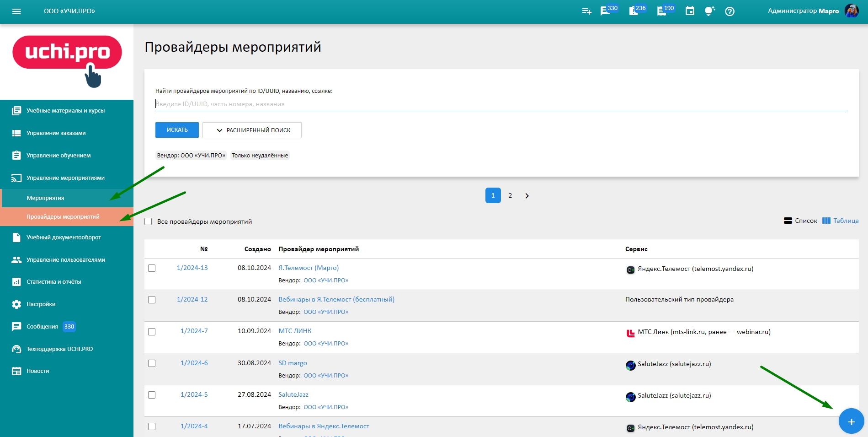Select page 1 in pagination
This screenshot has height=437, width=868.
493,195
